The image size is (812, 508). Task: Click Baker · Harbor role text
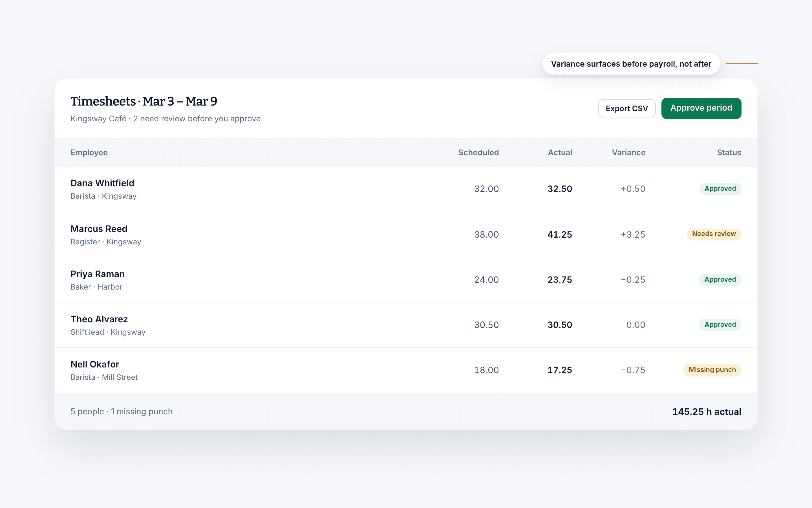[x=96, y=287]
